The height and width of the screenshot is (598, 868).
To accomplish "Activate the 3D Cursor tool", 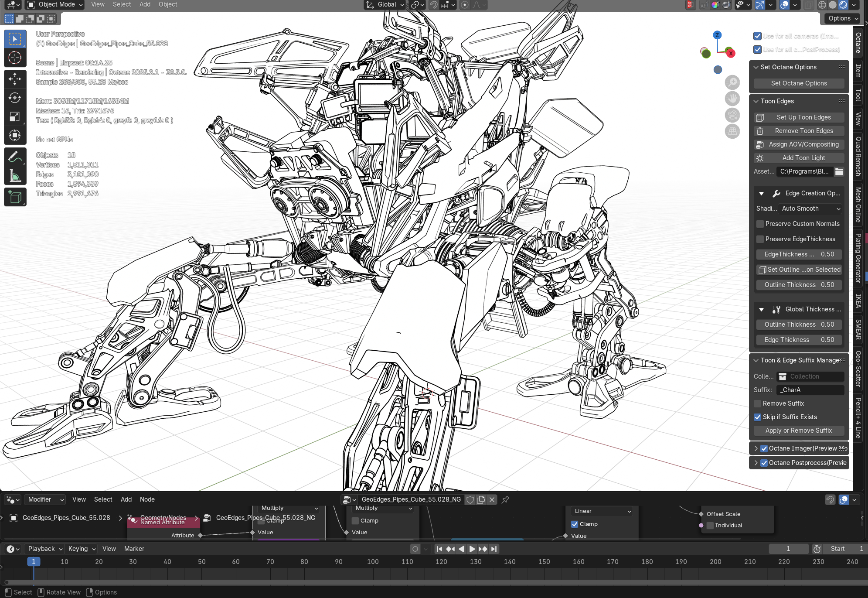I will (x=15, y=58).
